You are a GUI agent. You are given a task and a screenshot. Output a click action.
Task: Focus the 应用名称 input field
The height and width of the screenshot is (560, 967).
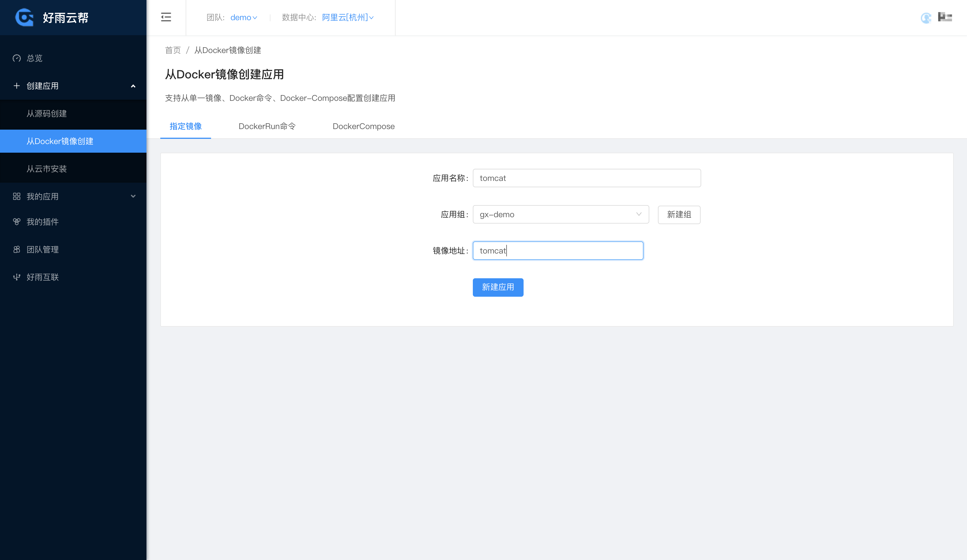click(587, 178)
